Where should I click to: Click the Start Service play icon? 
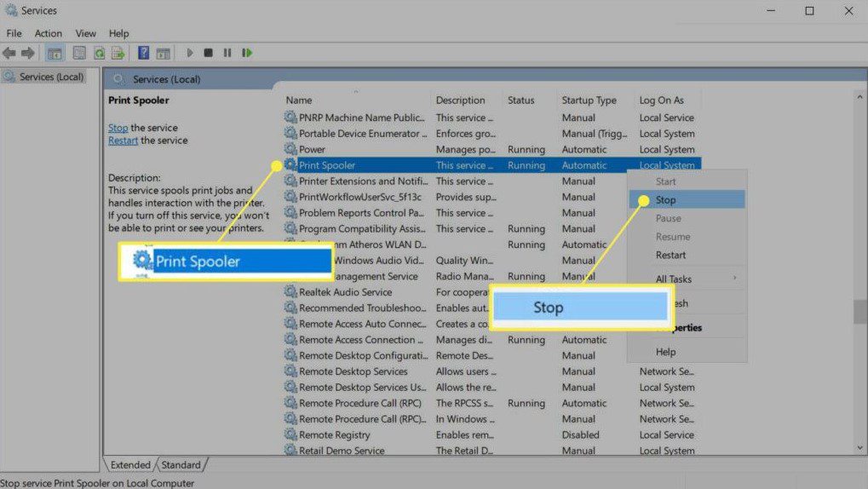click(x=190, y=53)
